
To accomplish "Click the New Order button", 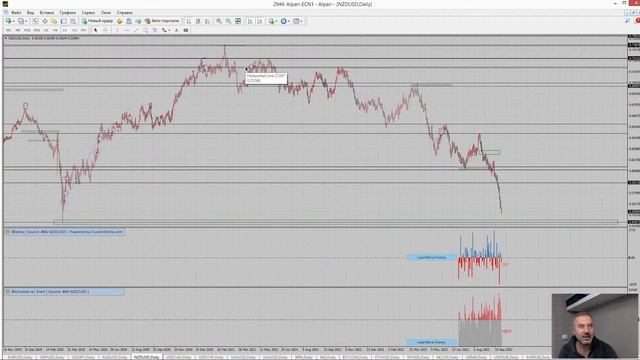I will [97, 21].
